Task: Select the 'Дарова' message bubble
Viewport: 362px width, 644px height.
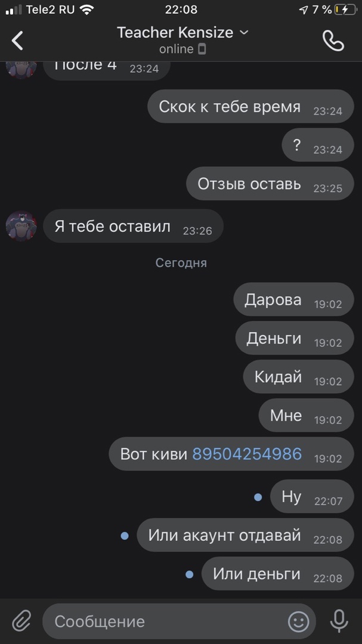Action: 293,299
